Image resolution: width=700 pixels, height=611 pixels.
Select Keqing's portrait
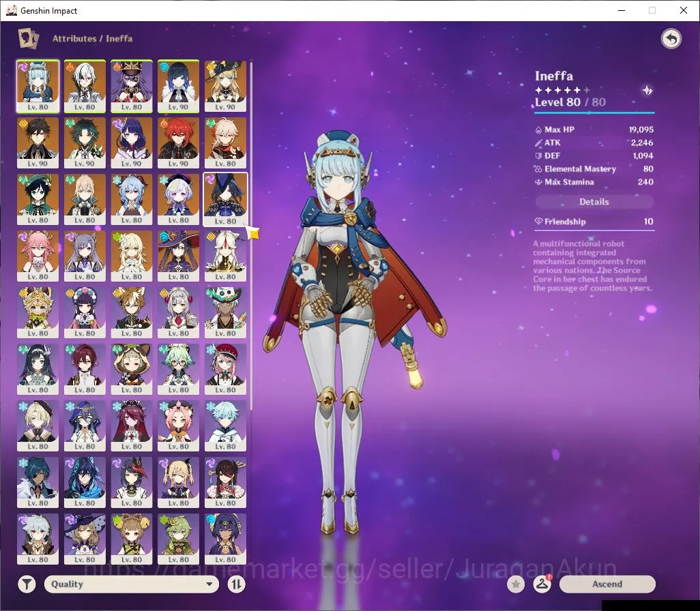point(85,256)
